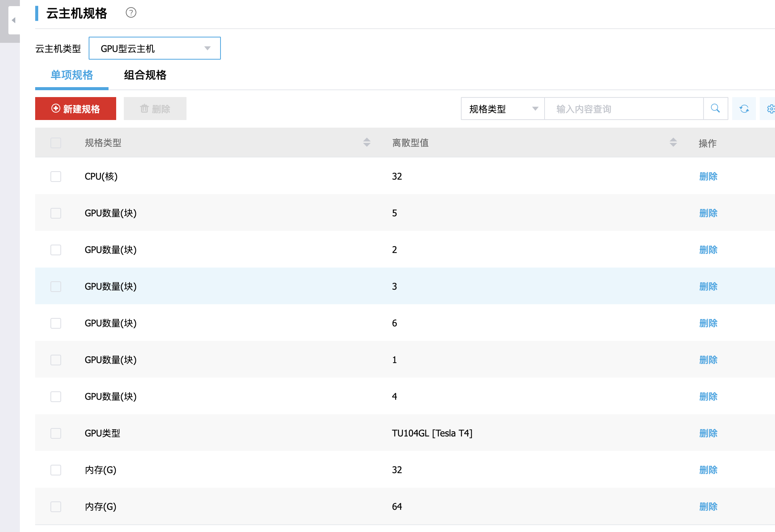Open the 云主机类型 GPU型云主机 dropdown
Viewport: 775px width, 532px height.
[154, 49]
